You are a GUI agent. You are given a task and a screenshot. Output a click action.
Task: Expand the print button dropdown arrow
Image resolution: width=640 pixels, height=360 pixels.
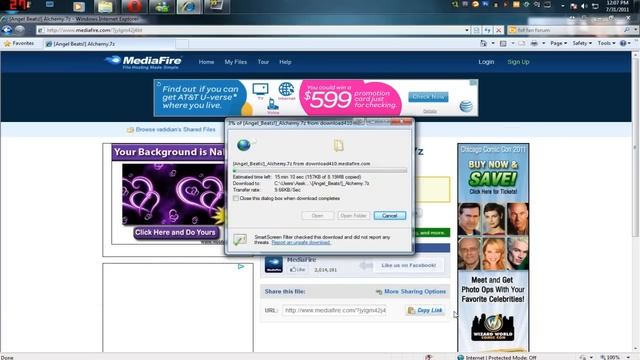click(x=543, y=43)
